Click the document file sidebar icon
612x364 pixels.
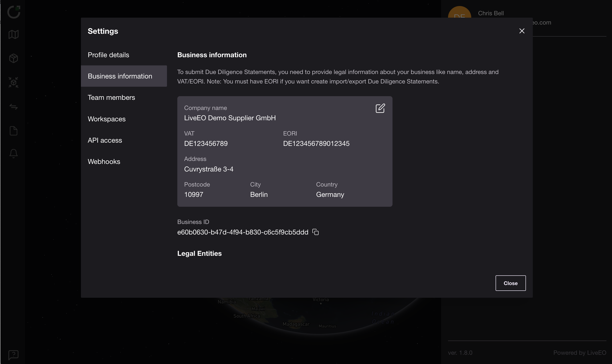click(14, 131)
